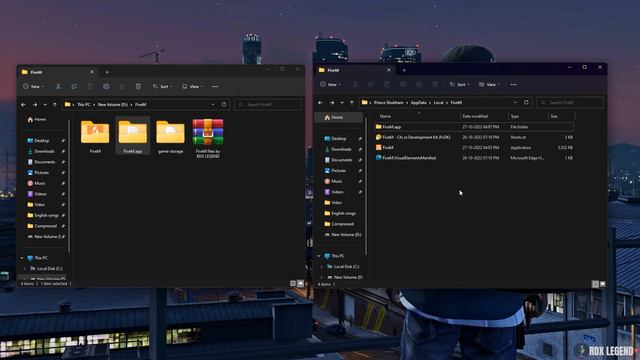Screen dimensions: 640x360
Task: Add a new tab in right window
Action: [x=404, y=70]
